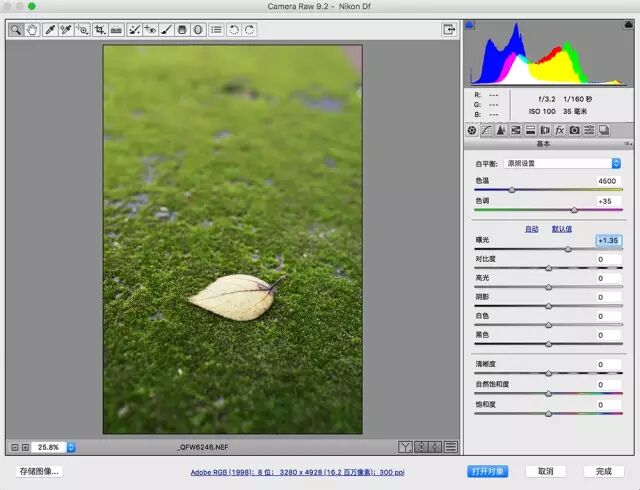Select the Crop tool
The image size is (640, 490).
click(x=100, y=30)
